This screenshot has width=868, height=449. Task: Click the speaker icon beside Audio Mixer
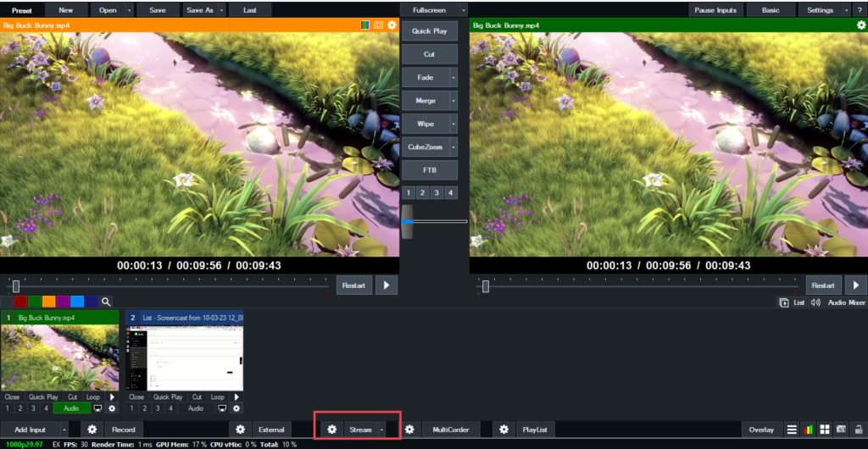tap(815, 302)
